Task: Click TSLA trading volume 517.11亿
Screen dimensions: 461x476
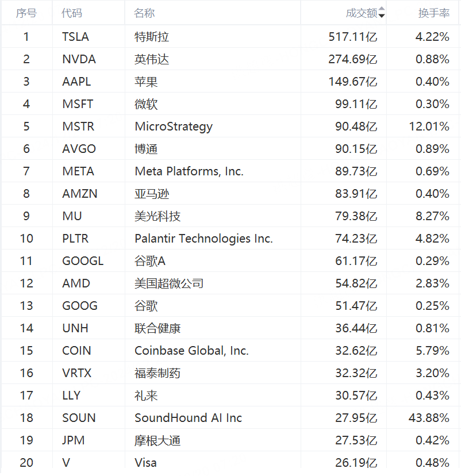Action: [x=353, y=37]
